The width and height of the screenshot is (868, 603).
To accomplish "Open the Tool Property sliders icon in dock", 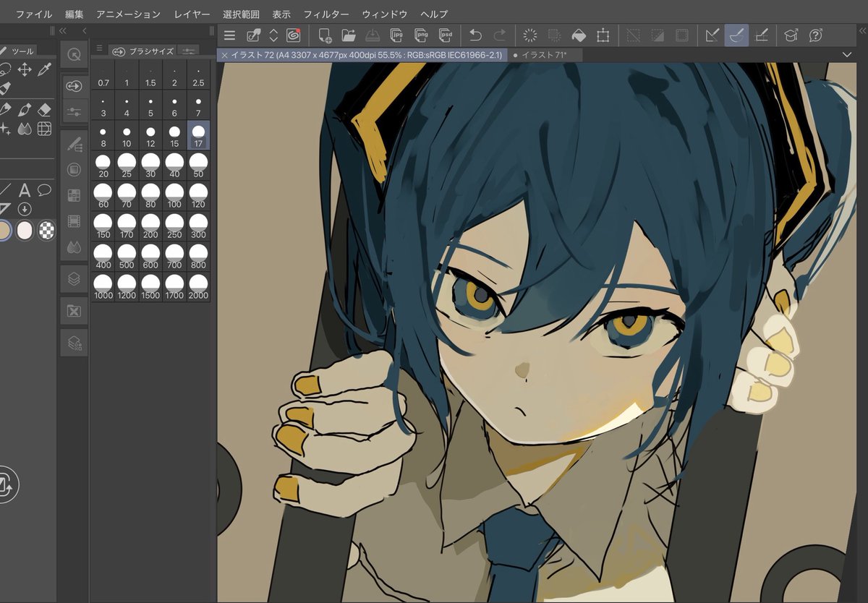I will (x=74, y=111).
